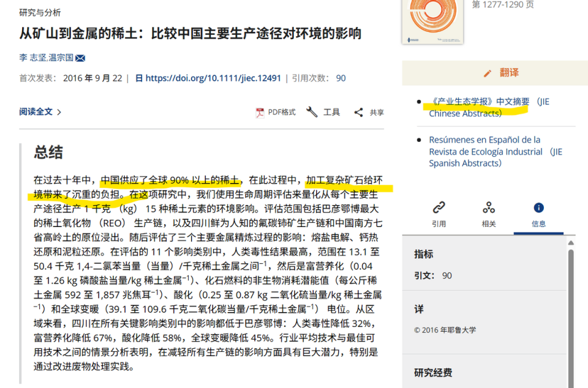Click the 共享 share icon
Screen dimensions: 588x388
[x=358, y=113]
